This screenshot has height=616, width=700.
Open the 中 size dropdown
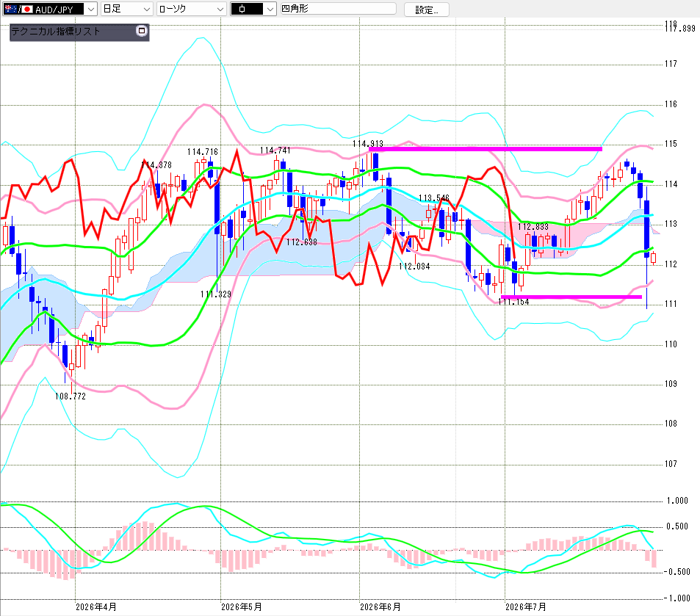pyautogui.click(x=253, y=9)
